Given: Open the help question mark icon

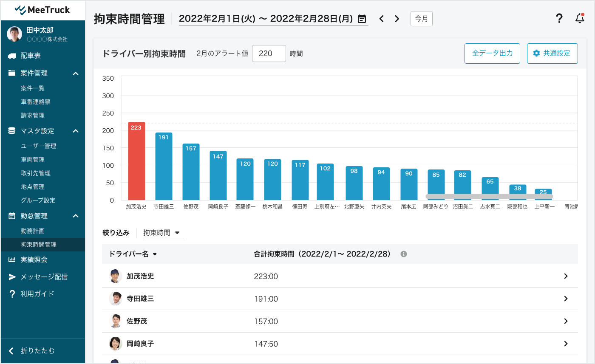Looking at the screenshot, I should tap(559, 18).
